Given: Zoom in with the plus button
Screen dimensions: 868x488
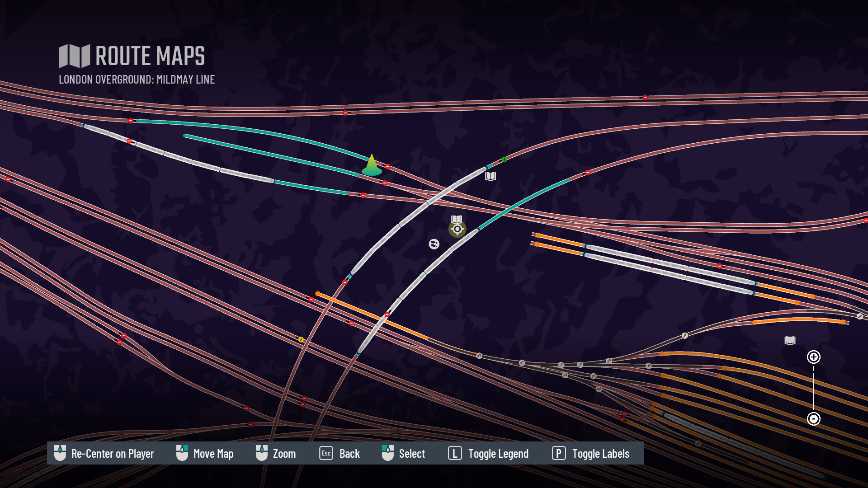Looking at the screenshot, I should tap(814, 357).
